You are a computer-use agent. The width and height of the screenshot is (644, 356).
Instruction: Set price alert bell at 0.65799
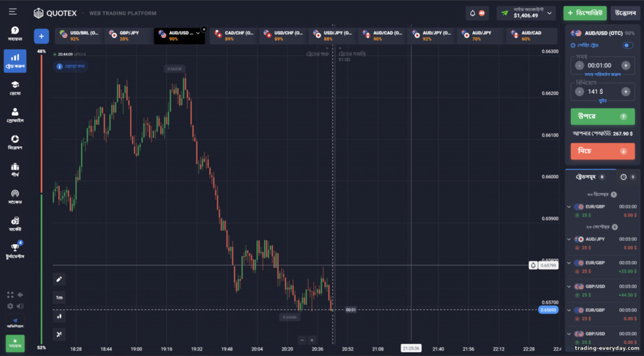(x=533, y=265)
